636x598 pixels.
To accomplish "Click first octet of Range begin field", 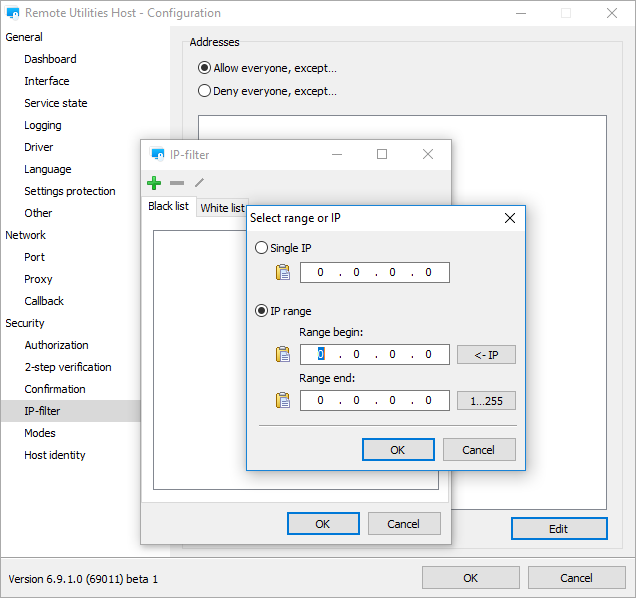I will (320, 355).
